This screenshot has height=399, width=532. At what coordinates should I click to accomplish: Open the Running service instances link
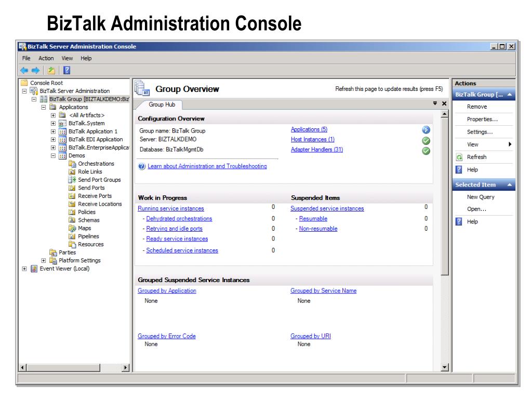coord(170,208)
